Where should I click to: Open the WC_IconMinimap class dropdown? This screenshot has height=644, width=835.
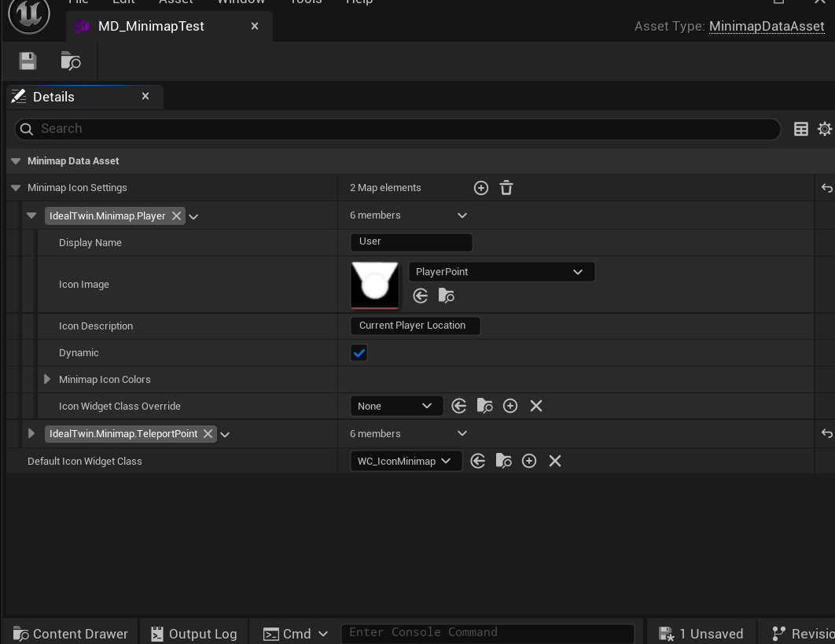coord(405,461)
